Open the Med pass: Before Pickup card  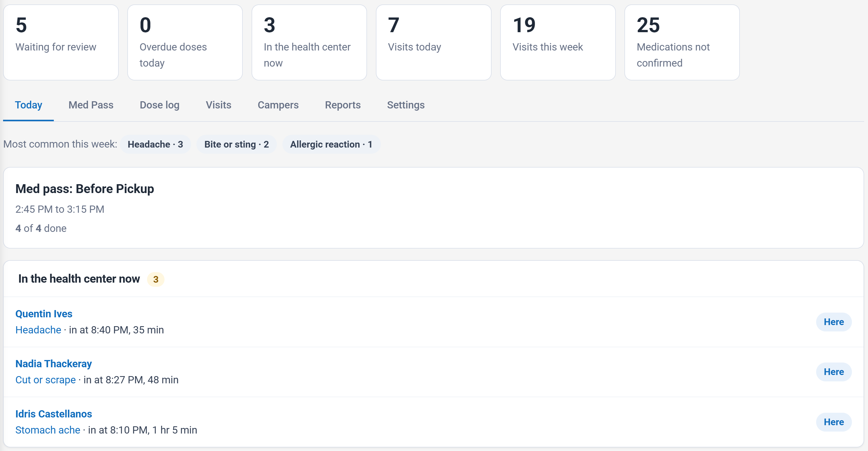click(433, 208)
